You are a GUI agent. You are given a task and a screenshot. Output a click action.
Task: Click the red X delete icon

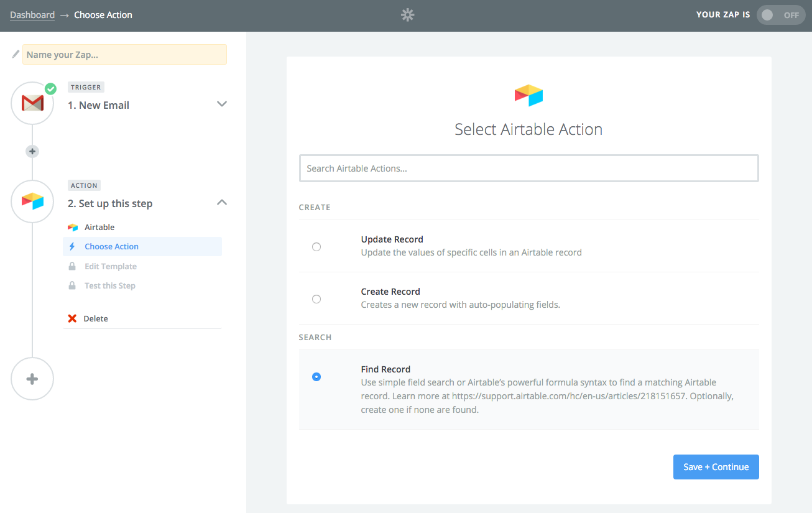pyautogui.click(x=72, y=318)
